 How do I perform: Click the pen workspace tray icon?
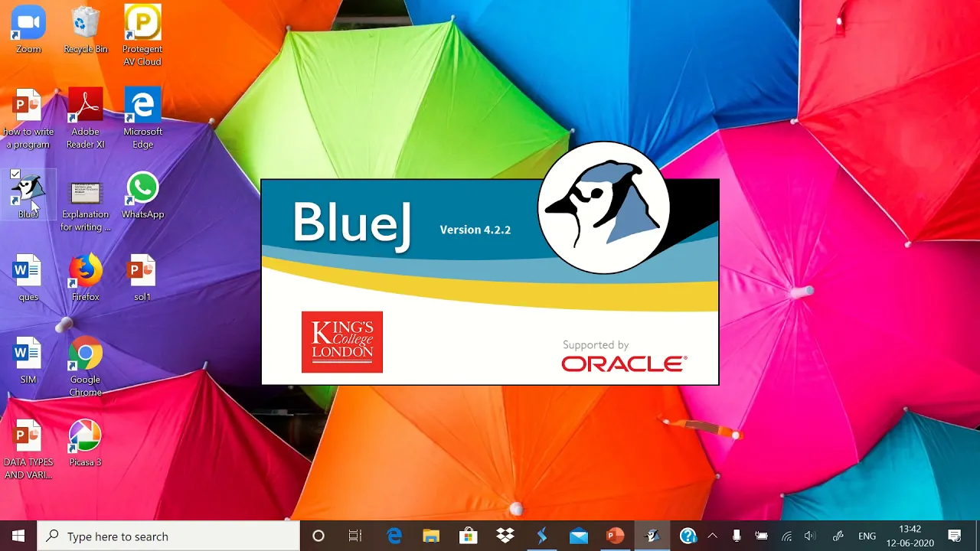click(838, 536)
